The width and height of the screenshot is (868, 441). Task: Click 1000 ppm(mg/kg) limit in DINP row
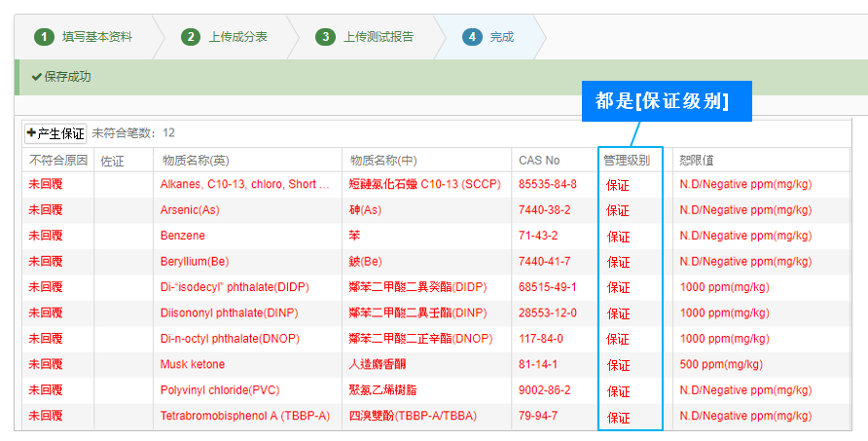(x=724, y=313)
